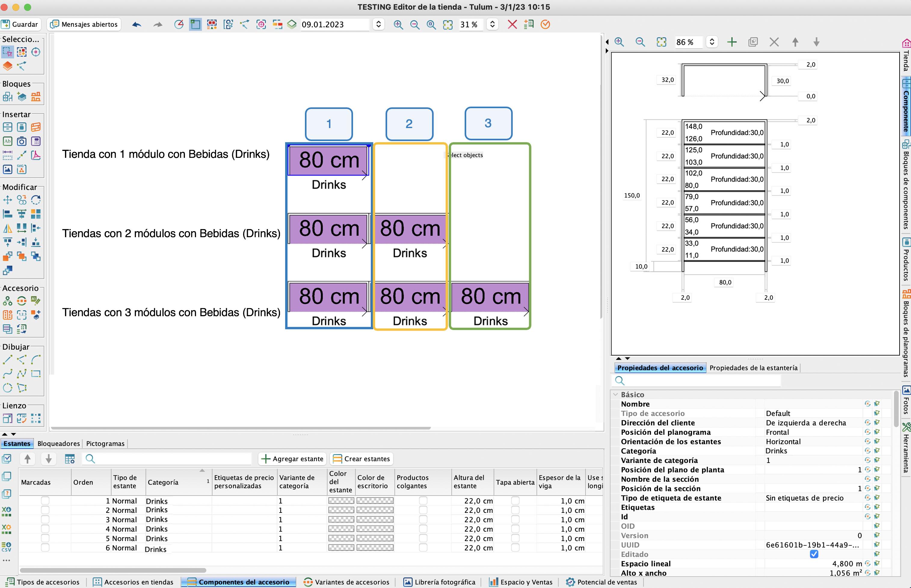Move shelf row down with down arrow button
The width and height of the screenshot is (911, 588).
pos(48,458)
